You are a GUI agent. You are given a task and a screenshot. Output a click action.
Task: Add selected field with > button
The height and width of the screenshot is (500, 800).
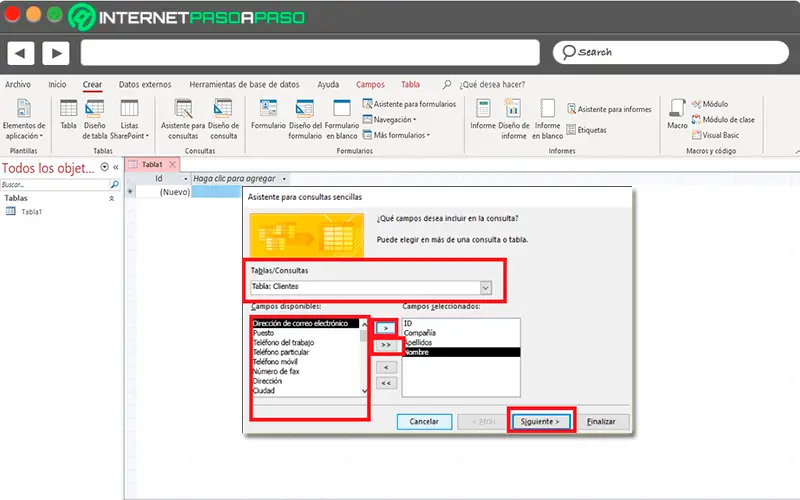click(386, 328)
